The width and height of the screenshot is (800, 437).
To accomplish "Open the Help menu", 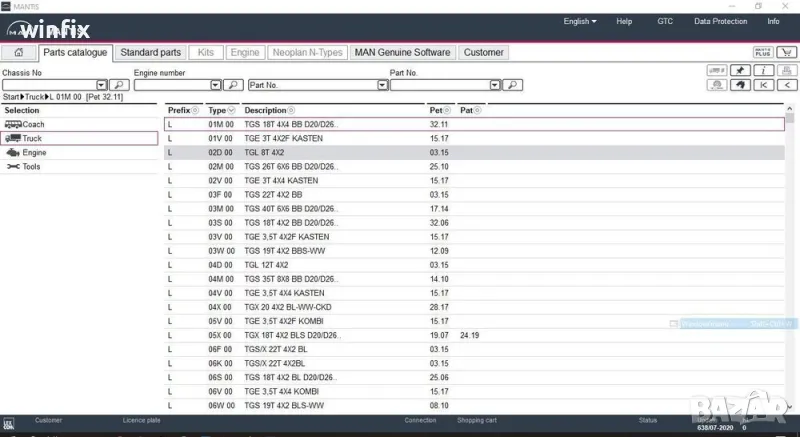I will (624, 21).
